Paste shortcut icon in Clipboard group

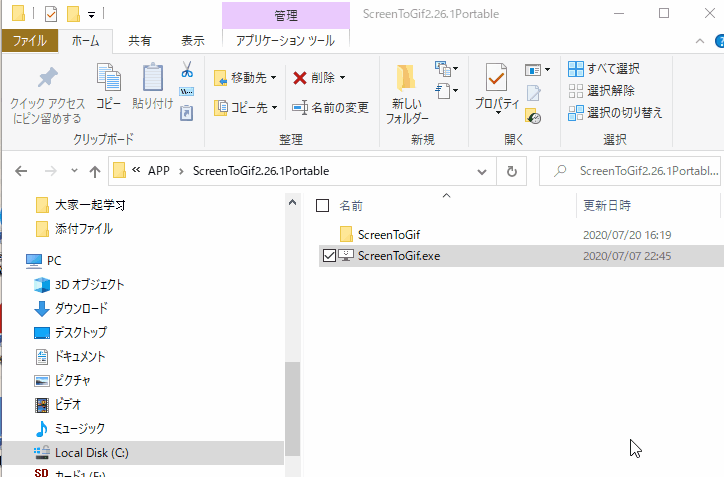click(187, 113)
